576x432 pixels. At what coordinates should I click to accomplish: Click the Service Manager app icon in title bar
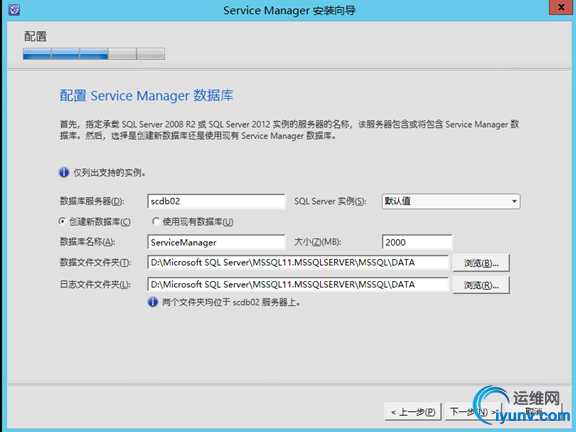pyautogui.click(x=14, y=10)
